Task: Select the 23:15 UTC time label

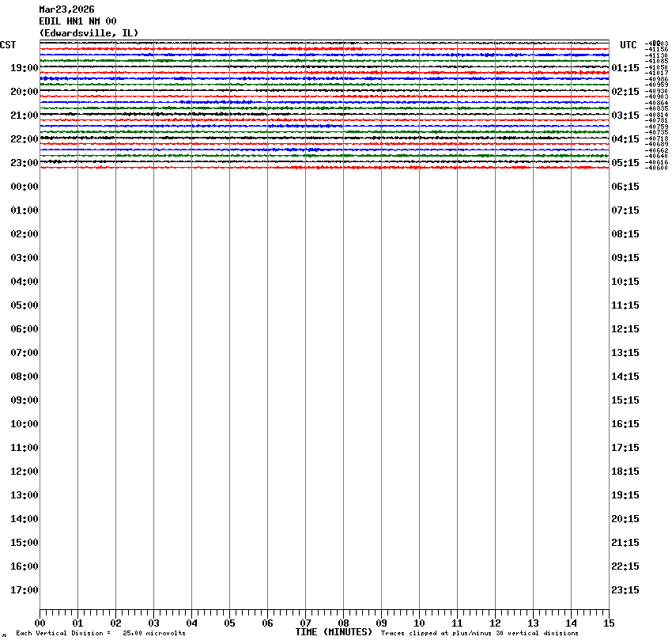Action: [625, 590]
